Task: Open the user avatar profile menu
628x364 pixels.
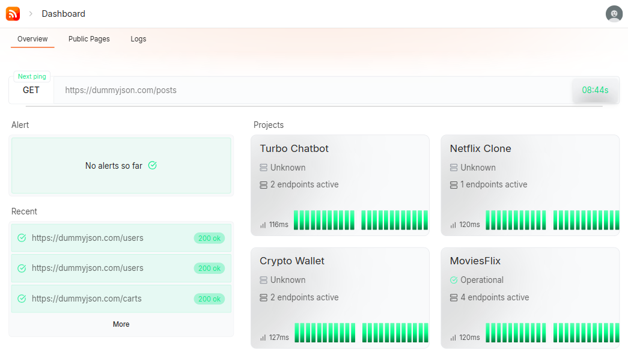Action: [x=614, y=14]
